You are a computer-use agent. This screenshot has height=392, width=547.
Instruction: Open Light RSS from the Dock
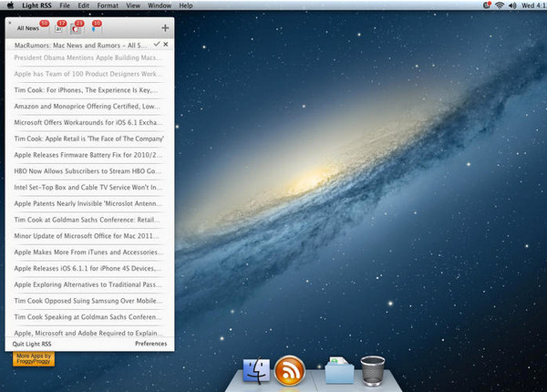(x=290, y=371)
